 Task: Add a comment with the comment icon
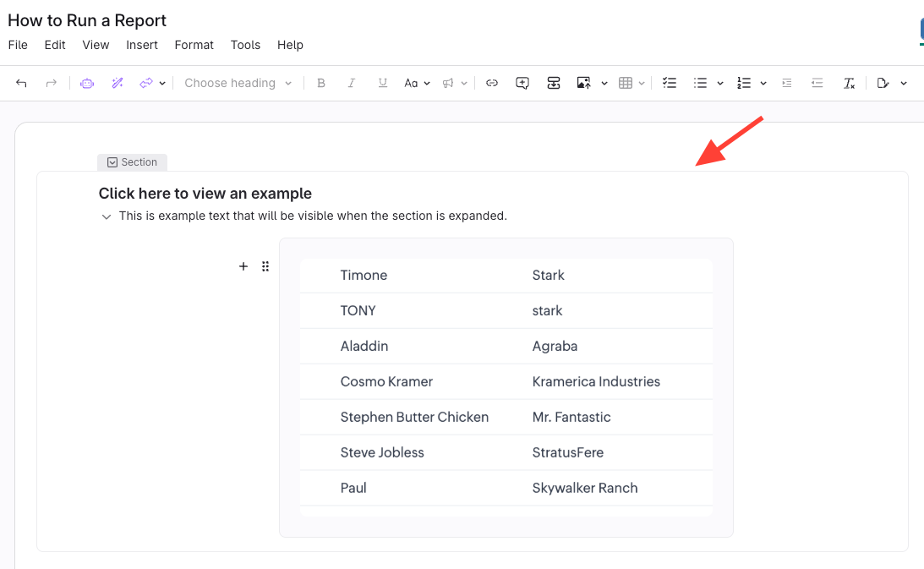(x=522, y=83)
